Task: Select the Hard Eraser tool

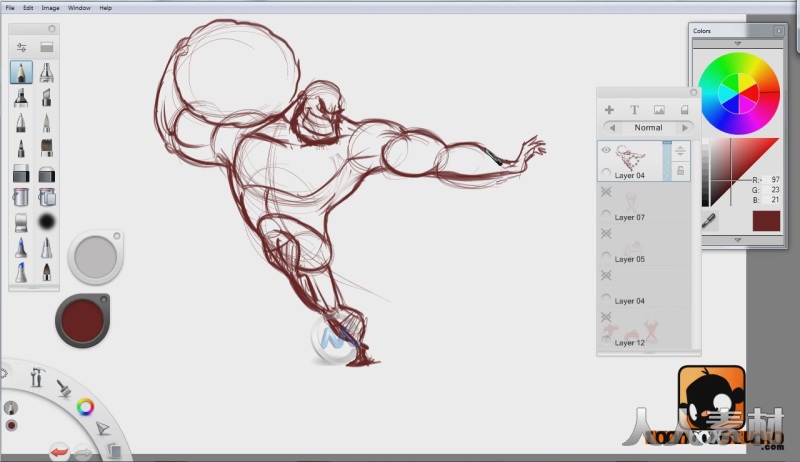Action: pos(21,173)
